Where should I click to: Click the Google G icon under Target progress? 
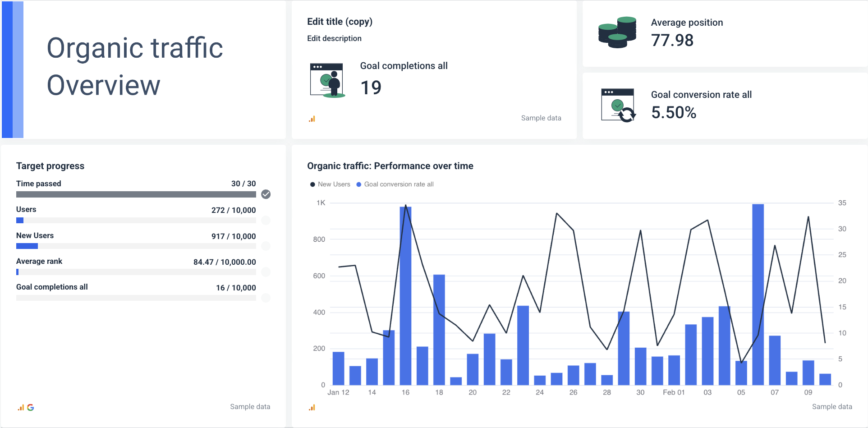[x=31, y=407]
